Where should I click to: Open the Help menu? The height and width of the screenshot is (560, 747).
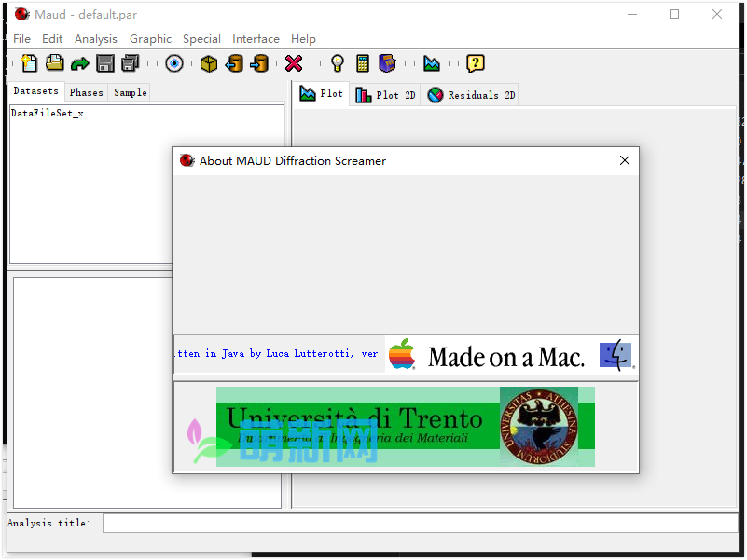(x=303, y=39)
